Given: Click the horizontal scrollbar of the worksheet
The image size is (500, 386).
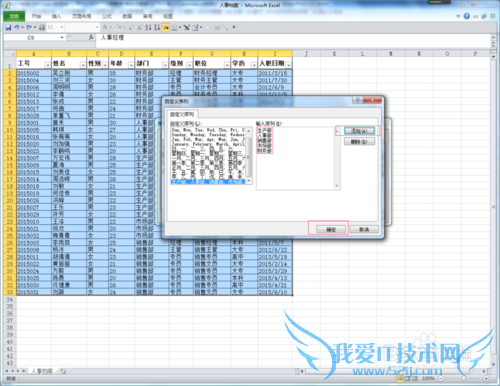Looking at the screenshot, I should pyautogui.click(x=393, y=371).
